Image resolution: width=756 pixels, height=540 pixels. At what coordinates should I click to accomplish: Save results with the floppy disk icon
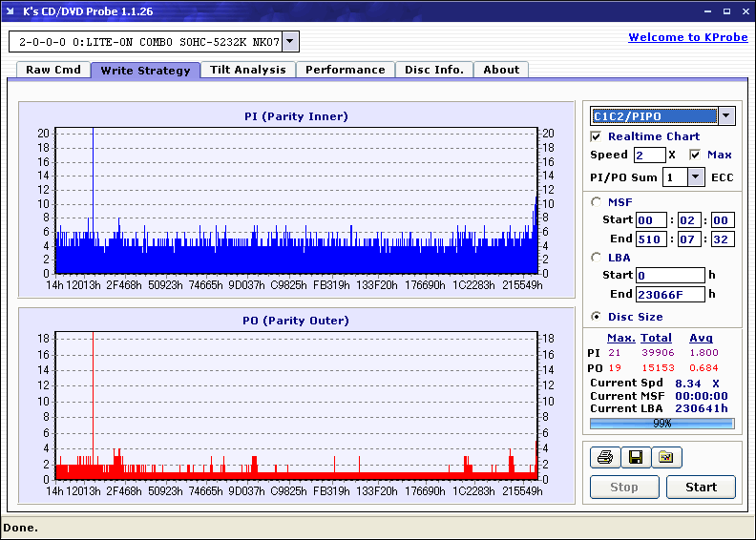[x=635, y=458]
